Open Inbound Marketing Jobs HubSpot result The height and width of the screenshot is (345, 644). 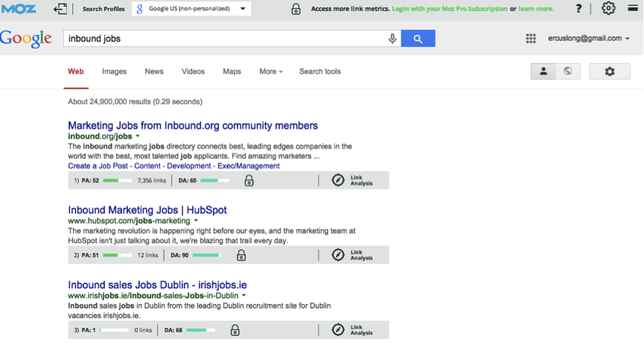(147, 210)
